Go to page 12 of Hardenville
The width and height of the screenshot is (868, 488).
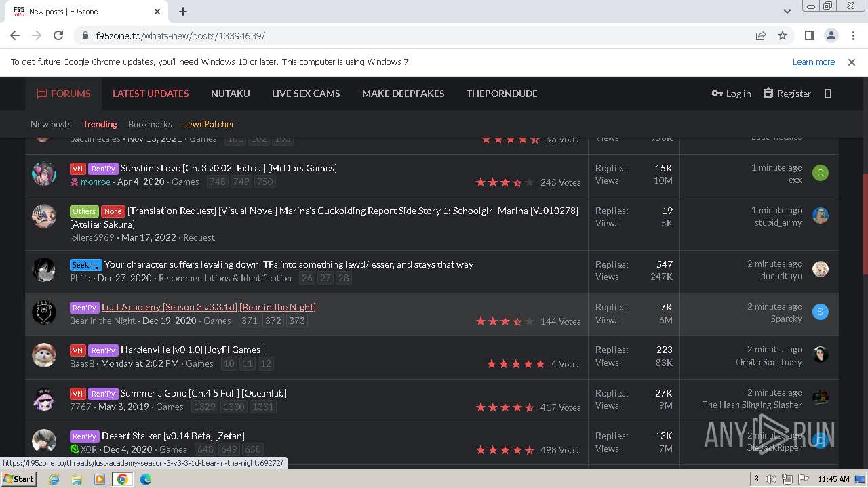[266, 363]
